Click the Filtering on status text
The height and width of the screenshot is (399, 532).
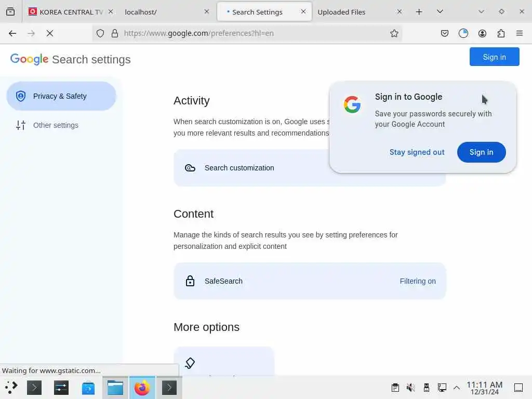click(418, 281)
